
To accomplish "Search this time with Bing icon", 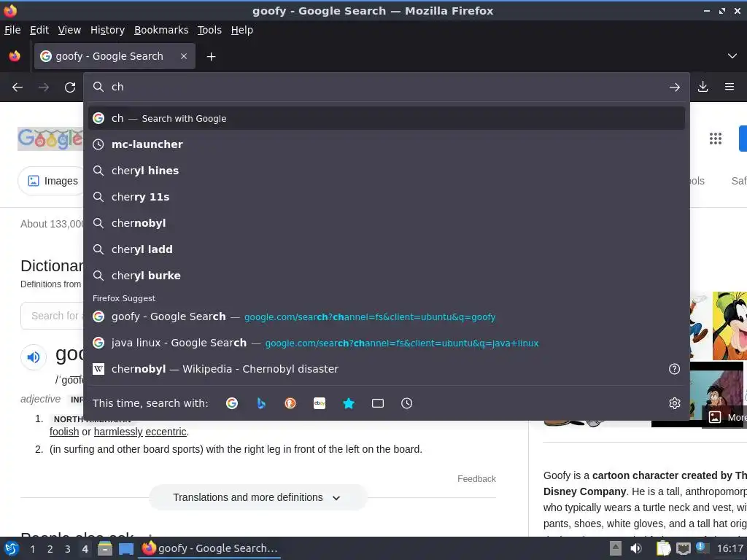I will 261,403.
